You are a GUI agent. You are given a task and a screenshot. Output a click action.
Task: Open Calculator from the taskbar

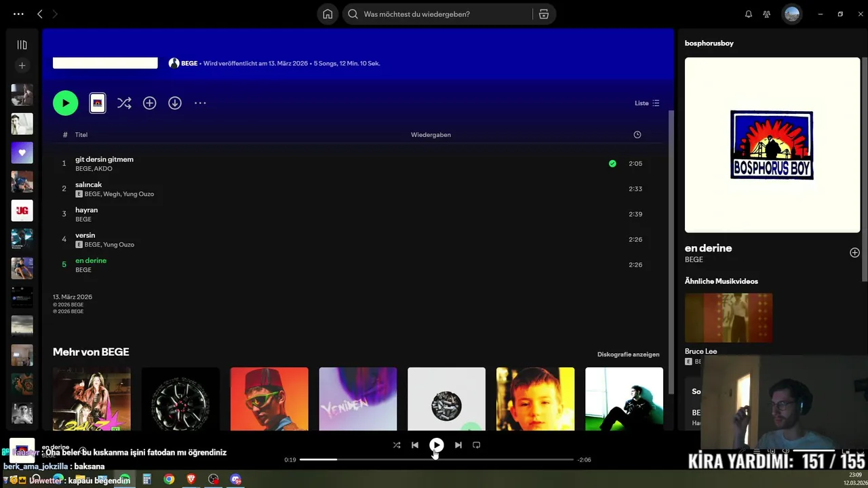(x=146, y=480)
